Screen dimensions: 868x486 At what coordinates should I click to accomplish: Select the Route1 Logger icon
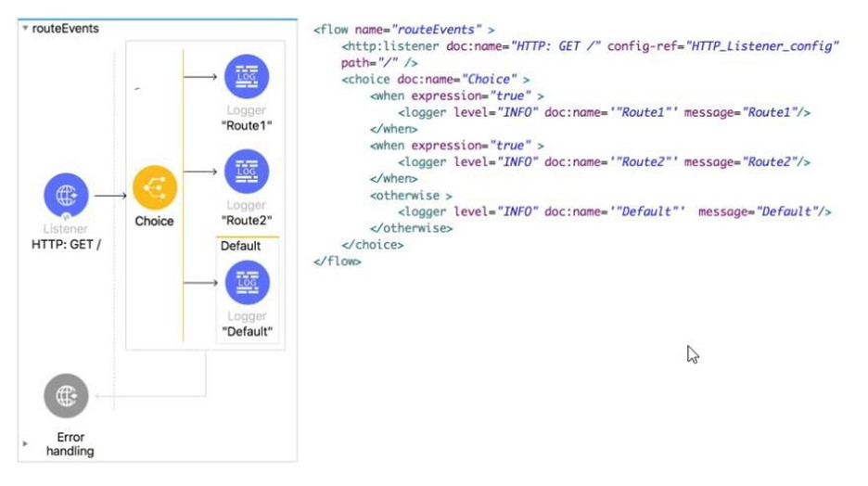pyautogui.click(x=247, y=77)
